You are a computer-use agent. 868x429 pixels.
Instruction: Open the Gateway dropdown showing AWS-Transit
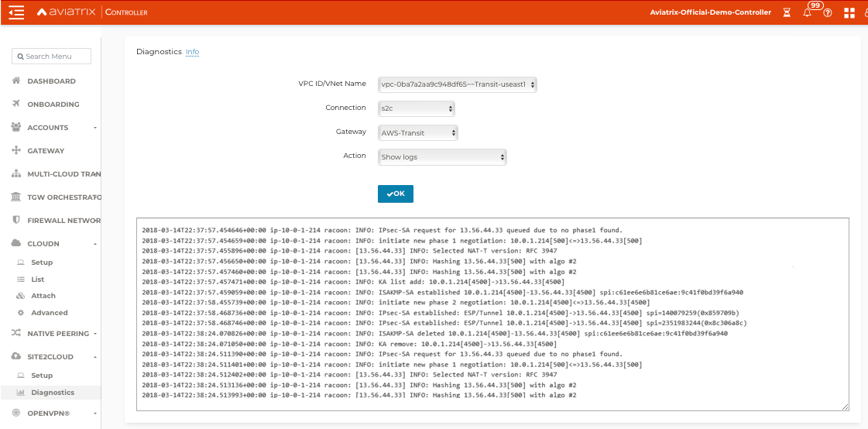click(417, 133)
